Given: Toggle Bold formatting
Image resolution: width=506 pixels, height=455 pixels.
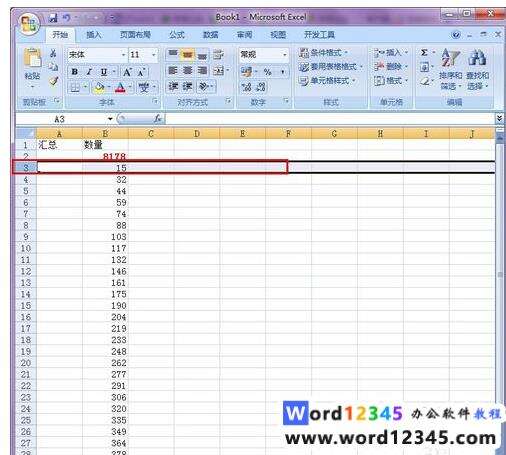Looking at the screenshot, I should 75,72.
